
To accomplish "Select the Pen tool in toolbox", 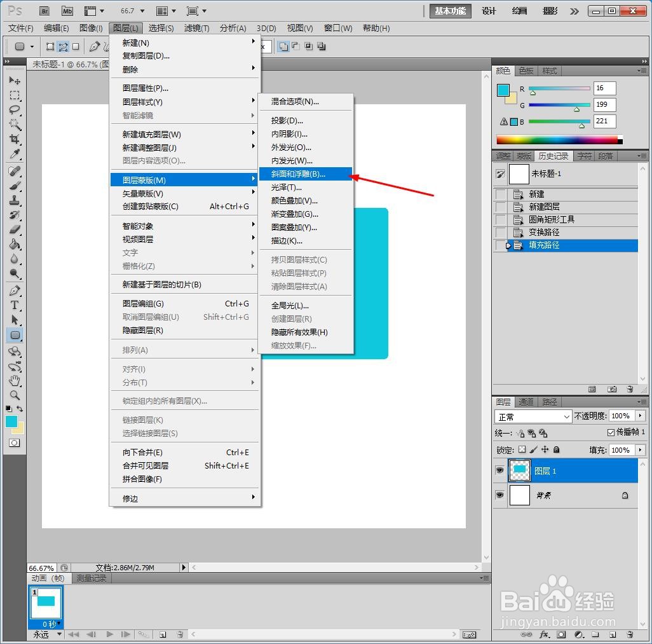I will point(15,291).
